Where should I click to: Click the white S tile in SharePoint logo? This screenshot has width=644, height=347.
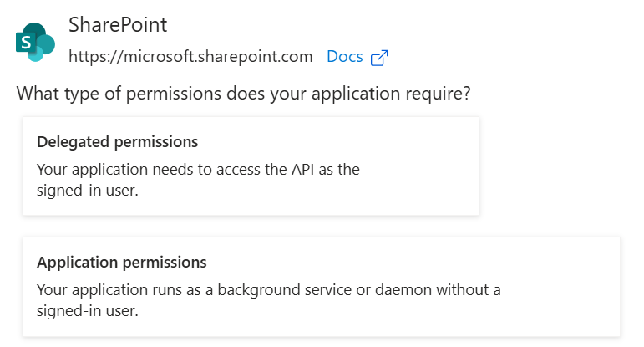coord(25,42)
